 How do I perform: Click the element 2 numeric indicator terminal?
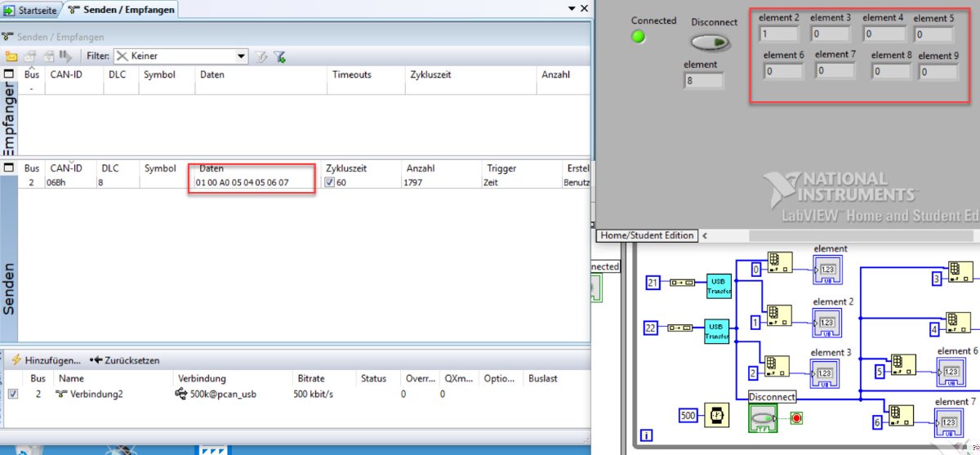pyautogui.click(x=826, y=323)
